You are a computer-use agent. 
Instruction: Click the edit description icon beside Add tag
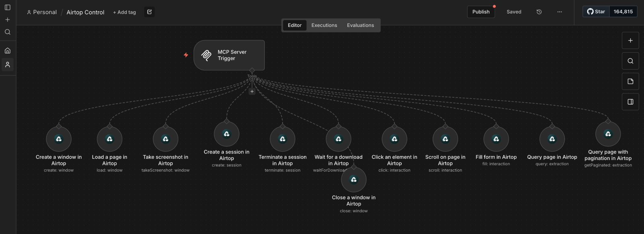[x=149, y=12]
